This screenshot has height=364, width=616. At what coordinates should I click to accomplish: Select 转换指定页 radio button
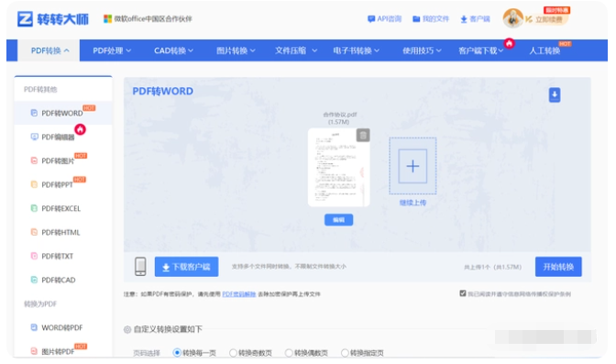[x=345, y=353]
